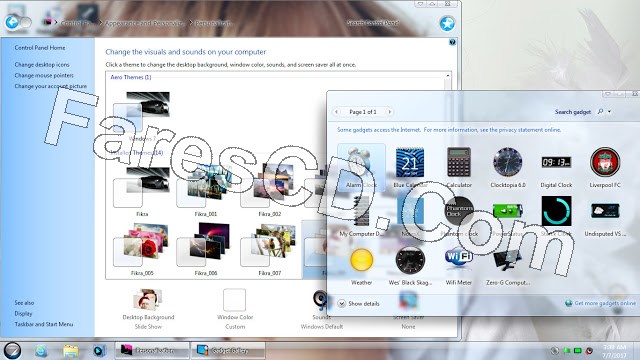Open the media player taskbar icon
Viewport: 640px width, 360px height.
point(99,351)
